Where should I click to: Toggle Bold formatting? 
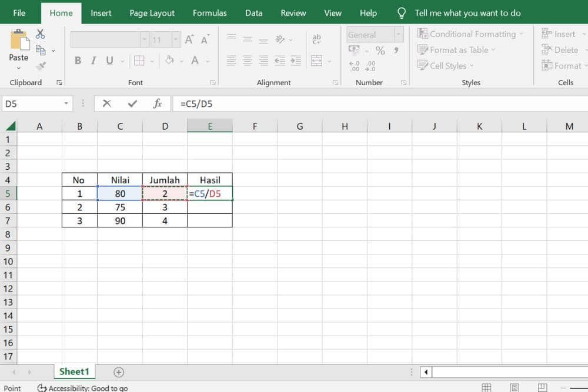[78, 61]
